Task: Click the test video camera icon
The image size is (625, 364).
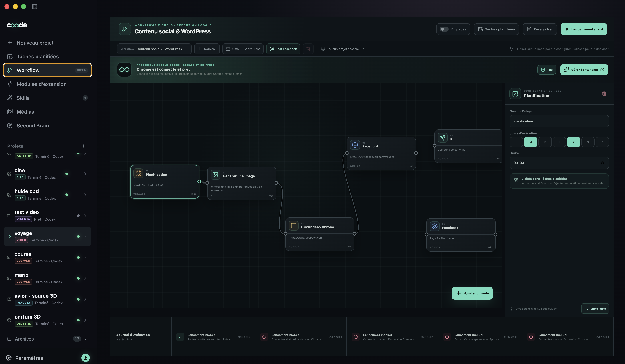Action: coord(9,216)
